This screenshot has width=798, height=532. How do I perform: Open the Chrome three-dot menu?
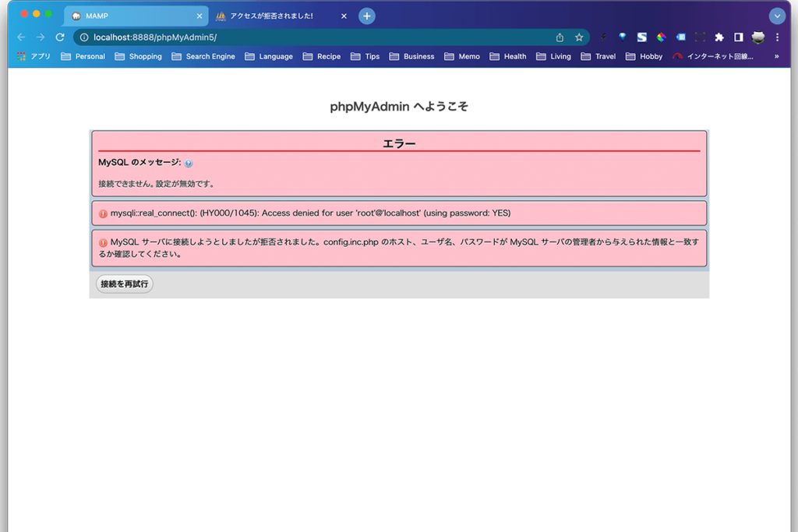[x=777, y=37]
